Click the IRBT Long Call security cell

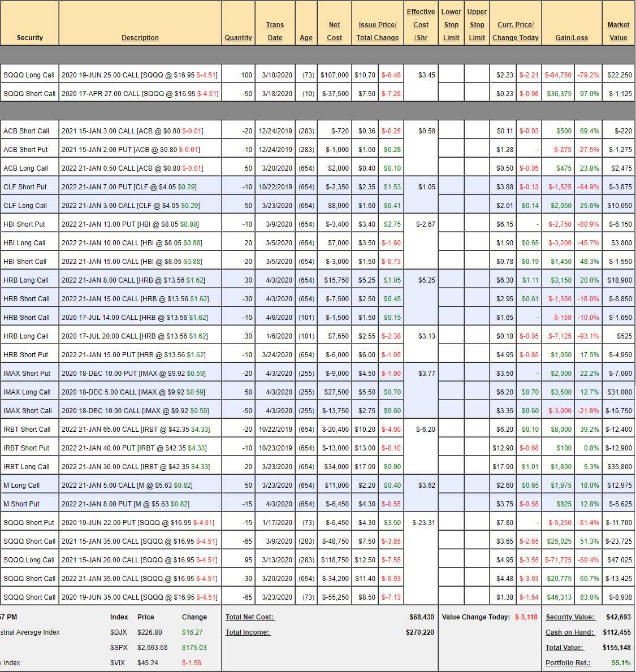coord(27,467)
